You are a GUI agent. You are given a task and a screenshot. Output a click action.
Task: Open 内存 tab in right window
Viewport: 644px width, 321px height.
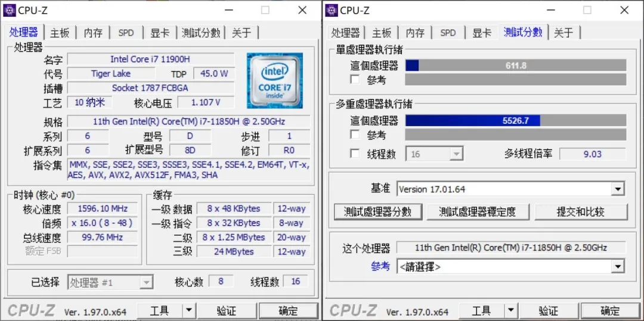pos(415,33)
